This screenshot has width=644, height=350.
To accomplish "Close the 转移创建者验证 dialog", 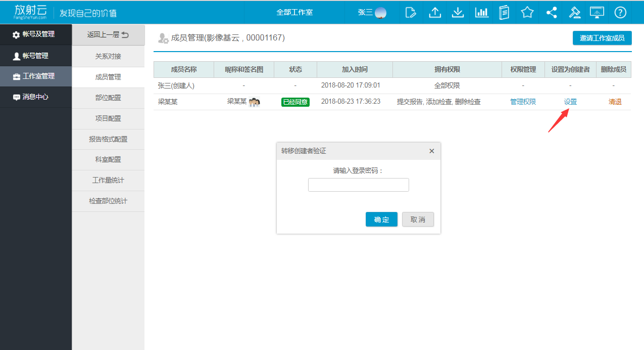I will coord(431,151).
